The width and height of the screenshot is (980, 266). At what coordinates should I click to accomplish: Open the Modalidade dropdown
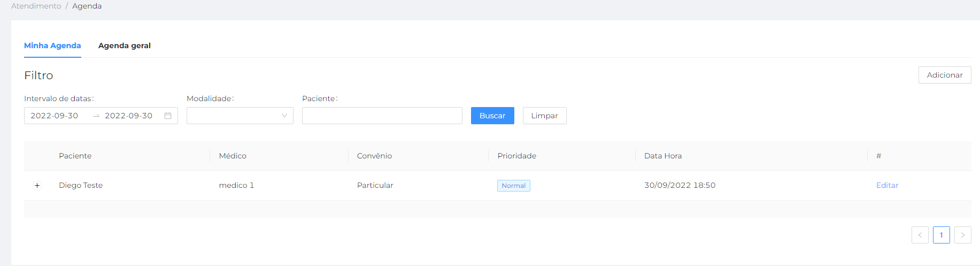click(240, 116)
